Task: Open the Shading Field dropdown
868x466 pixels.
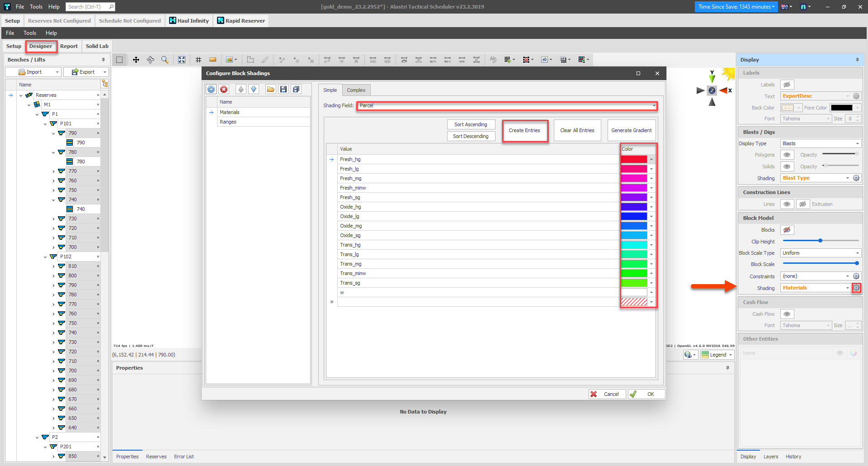Action: [653, 106]
